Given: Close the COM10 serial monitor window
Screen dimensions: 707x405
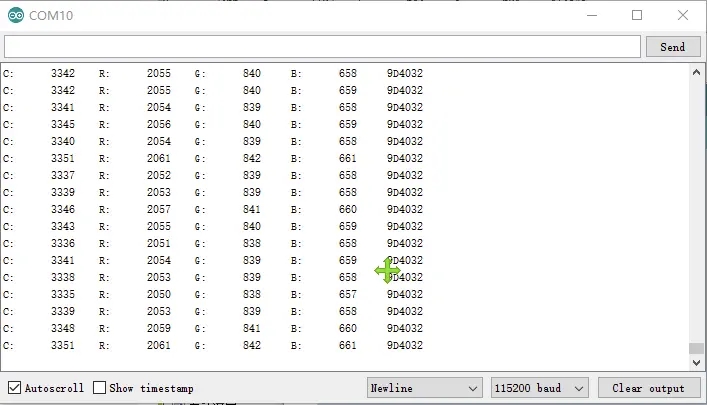Looking at the screenshot, I should pos(684,16).
